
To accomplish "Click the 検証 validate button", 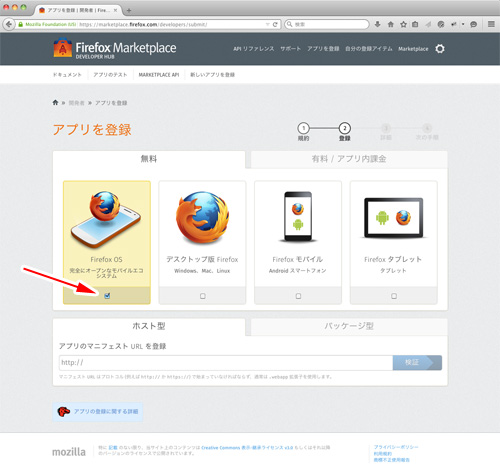I will (417, 363).
